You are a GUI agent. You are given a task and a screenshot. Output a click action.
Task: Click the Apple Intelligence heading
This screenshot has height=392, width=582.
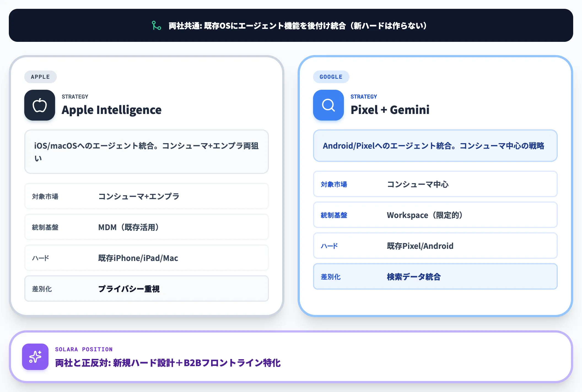click(x=112, y=110)
